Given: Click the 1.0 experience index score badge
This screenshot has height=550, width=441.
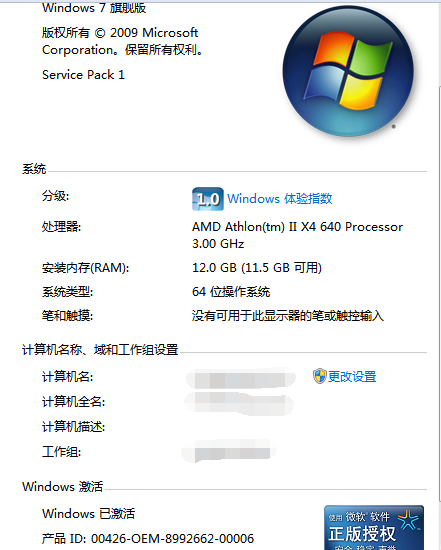Looking at the screenshot, I should (208, 199).
